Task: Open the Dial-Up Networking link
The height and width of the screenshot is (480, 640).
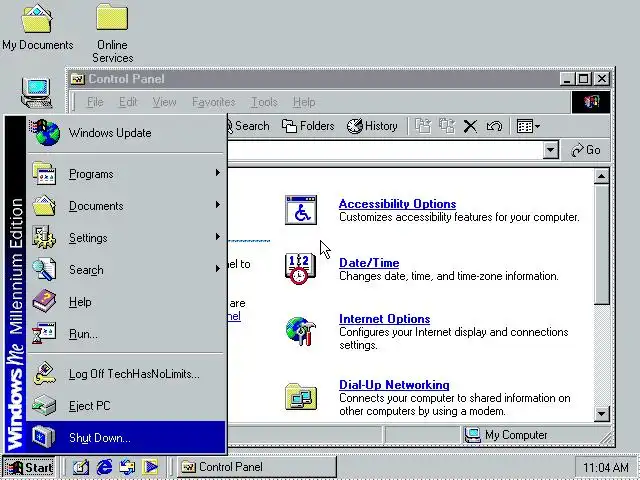Action: (394, 385)
